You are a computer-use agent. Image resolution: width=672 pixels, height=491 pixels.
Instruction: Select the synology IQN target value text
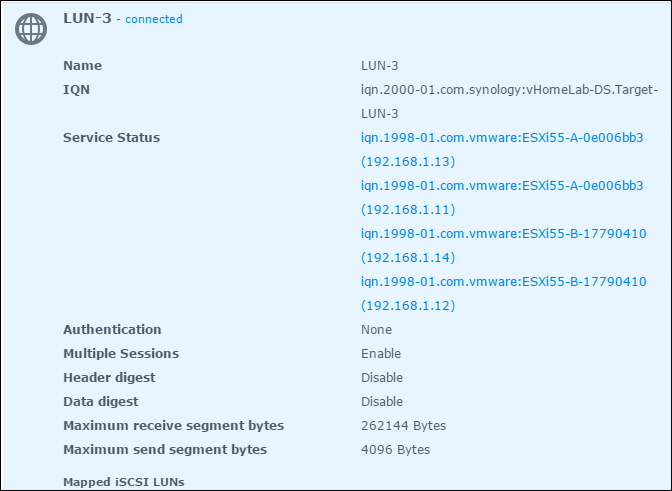tap(509, 102)
